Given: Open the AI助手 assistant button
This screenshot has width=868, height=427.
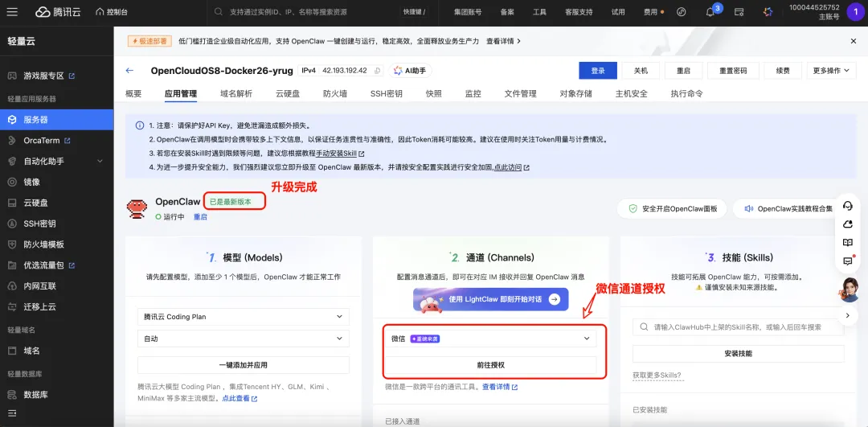Looking at the screenshot, I should [x=410, y=71].
